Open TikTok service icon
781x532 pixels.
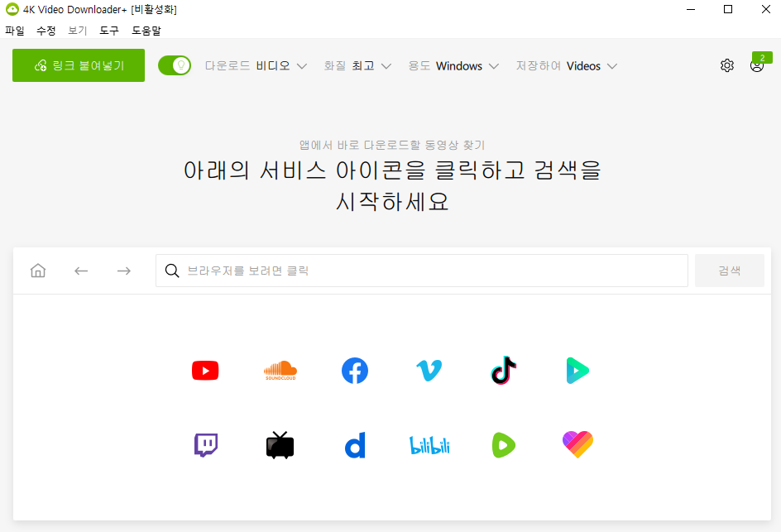(x=504, y=371)
